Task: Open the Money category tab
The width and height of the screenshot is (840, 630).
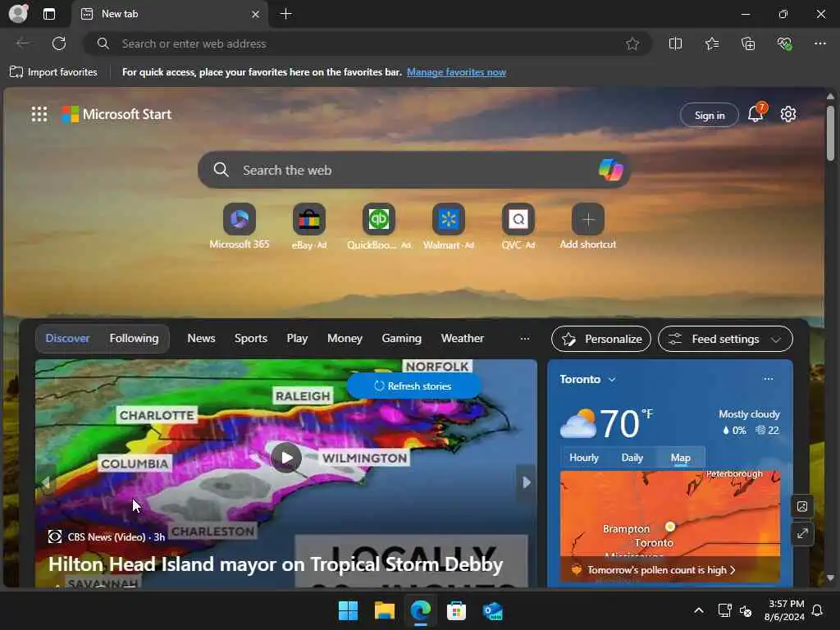Action: [x=345, y=338]
